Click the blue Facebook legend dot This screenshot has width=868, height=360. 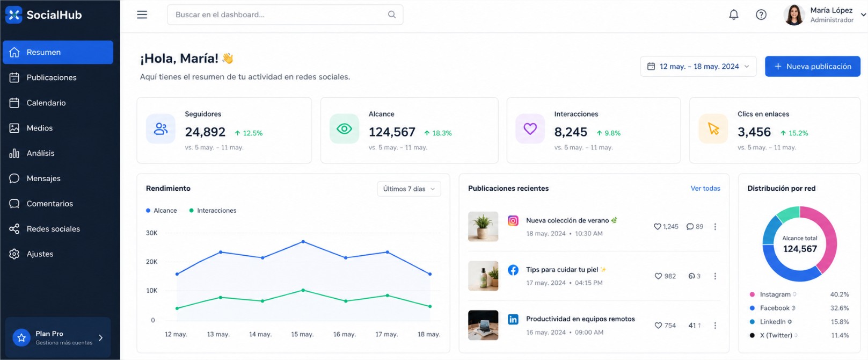tap(752, 308)
